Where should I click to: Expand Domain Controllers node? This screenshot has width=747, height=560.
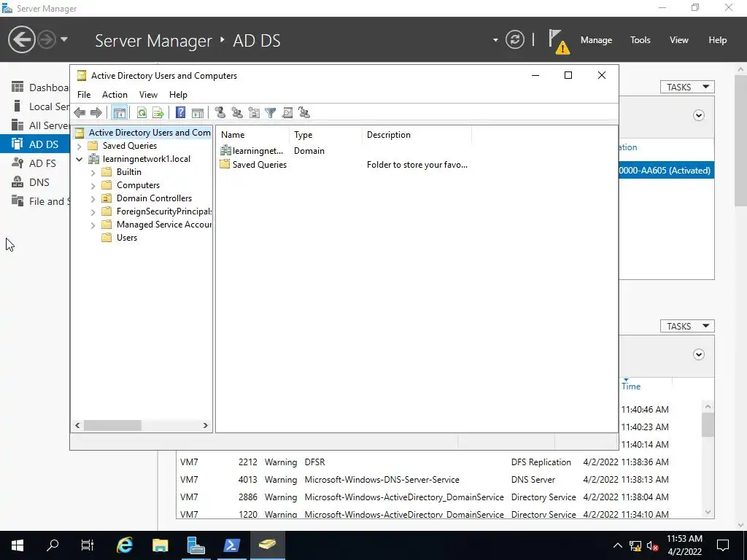coord(93,198)
